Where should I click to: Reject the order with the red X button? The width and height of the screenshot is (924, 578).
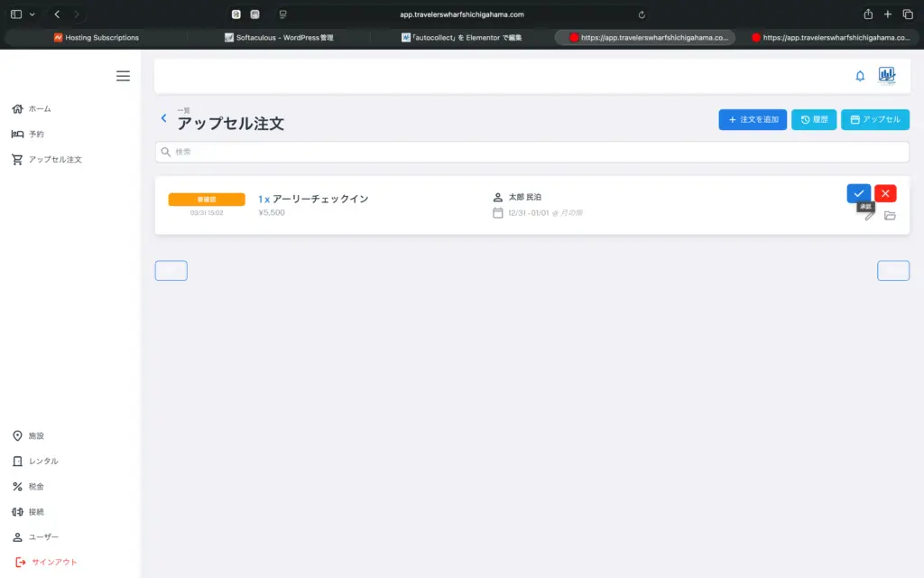tap(885, 193)
